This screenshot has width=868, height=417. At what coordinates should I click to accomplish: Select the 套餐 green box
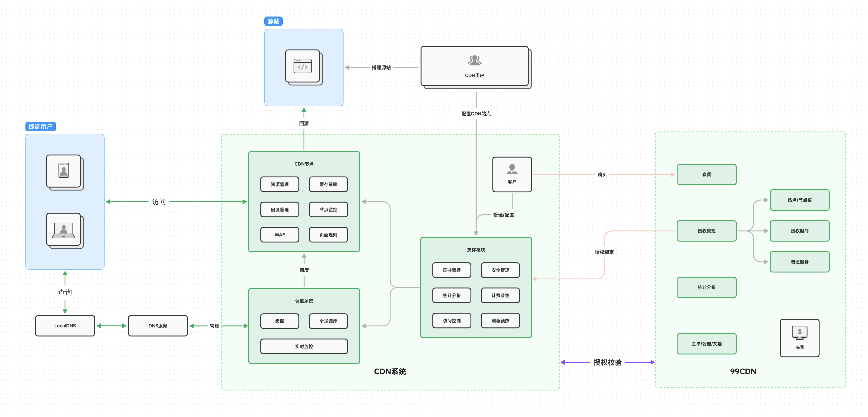pyautogui.click(x=706, y=175)
